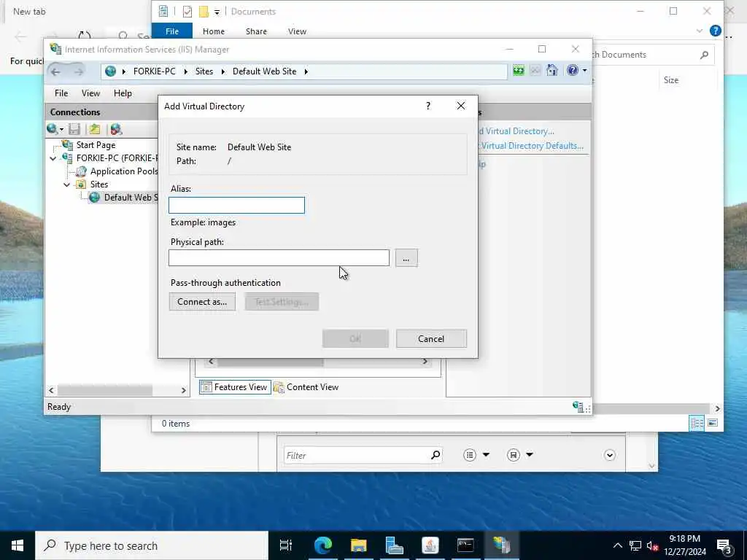Select the Sites node in the tree

[99, 184]
